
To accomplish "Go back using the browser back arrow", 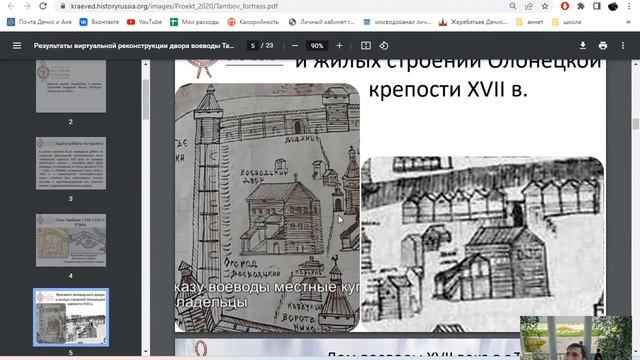I will [x=11, y=6].
